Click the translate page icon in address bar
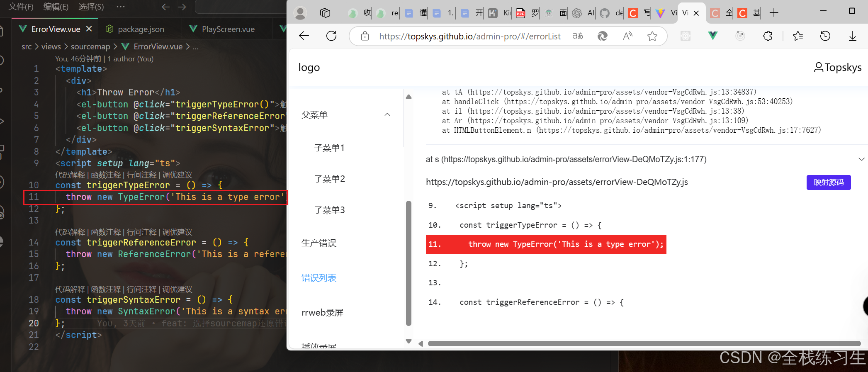Viewport: 868px width, 372px height. point(578,36)
